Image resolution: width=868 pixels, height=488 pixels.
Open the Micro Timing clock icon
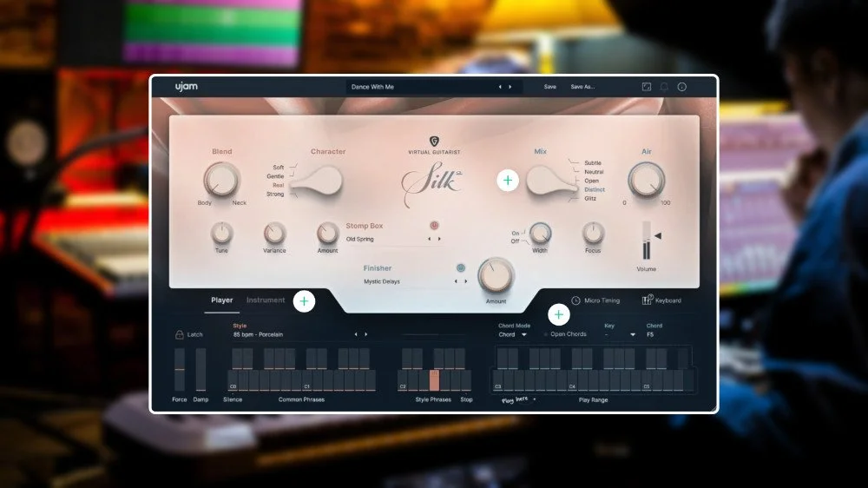click(575, 300)
